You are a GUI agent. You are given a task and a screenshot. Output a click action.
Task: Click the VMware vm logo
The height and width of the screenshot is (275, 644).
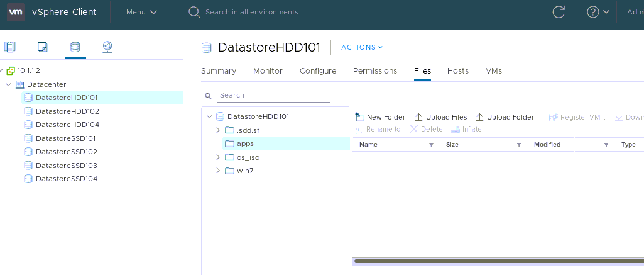click(16, 12)
